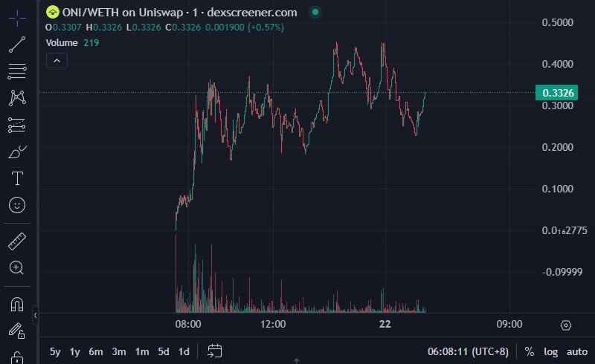This screenshot has width=595, height=364.
Task: Open the emoji icons tool
Action: click(17, 205)
